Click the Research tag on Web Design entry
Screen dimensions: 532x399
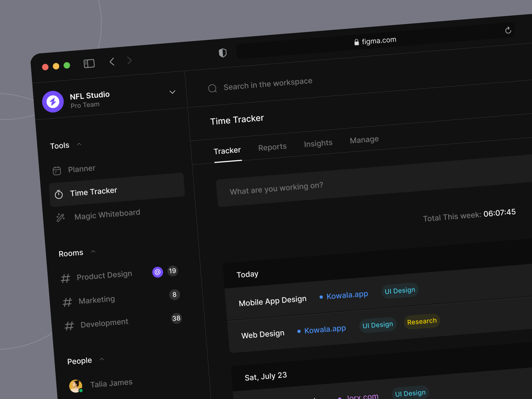tap(422, 321)
